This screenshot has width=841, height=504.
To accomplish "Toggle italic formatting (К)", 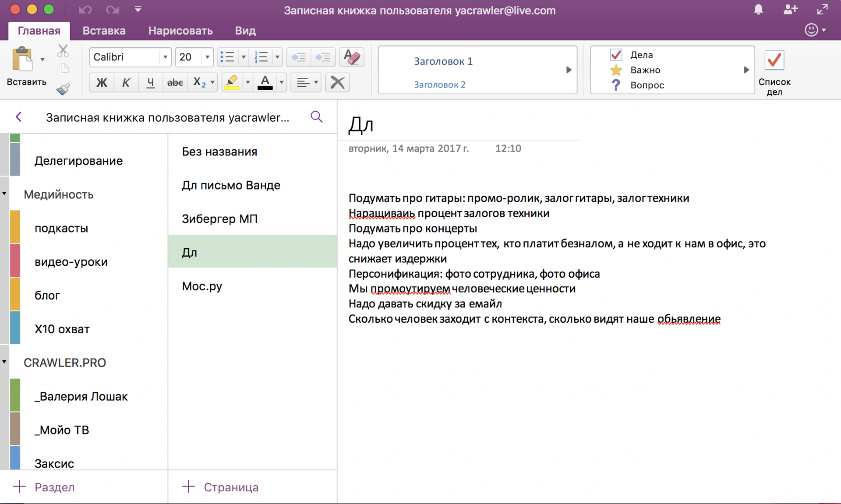I will 126,82.
